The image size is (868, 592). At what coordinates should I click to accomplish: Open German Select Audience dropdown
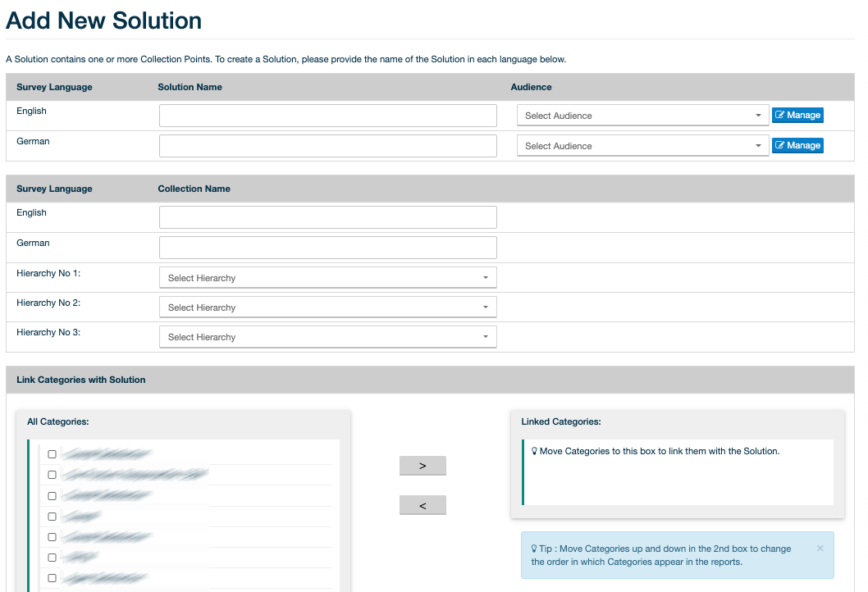pos(642,146)
